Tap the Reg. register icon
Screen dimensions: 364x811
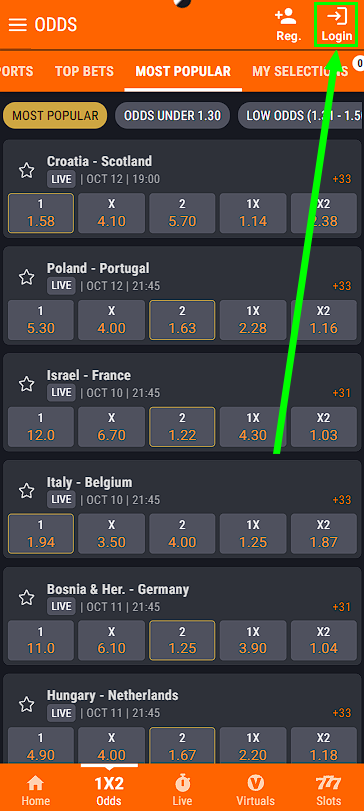tap(288, 24)
